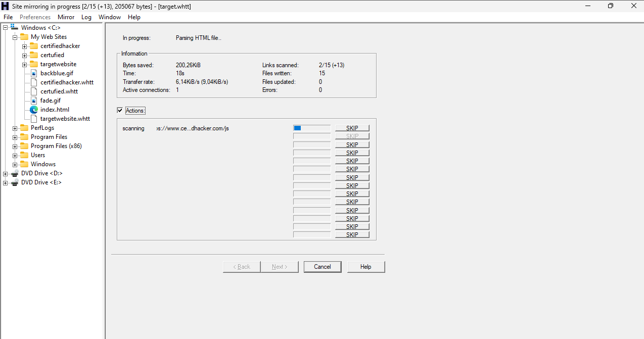Image resolution: width=644 pixels, height=339 pixels.
Task: Click the Windows <C:> drive icon
Action: pyautogui.click(x=15, y=27)
